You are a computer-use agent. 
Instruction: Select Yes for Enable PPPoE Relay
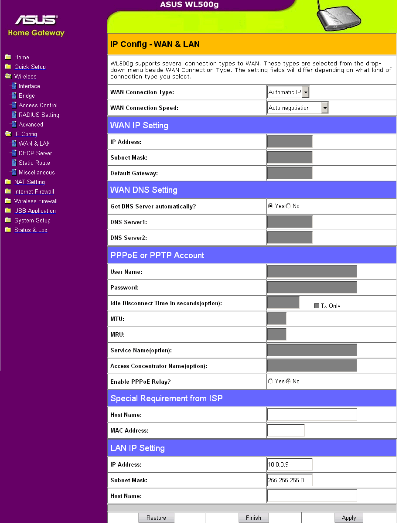click(x=270, y=381)
